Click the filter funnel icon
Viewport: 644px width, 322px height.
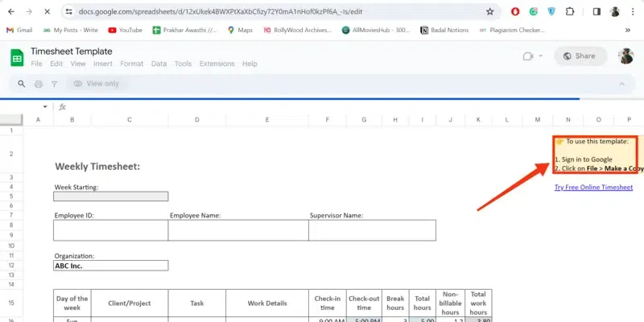[x=54, y=84]
